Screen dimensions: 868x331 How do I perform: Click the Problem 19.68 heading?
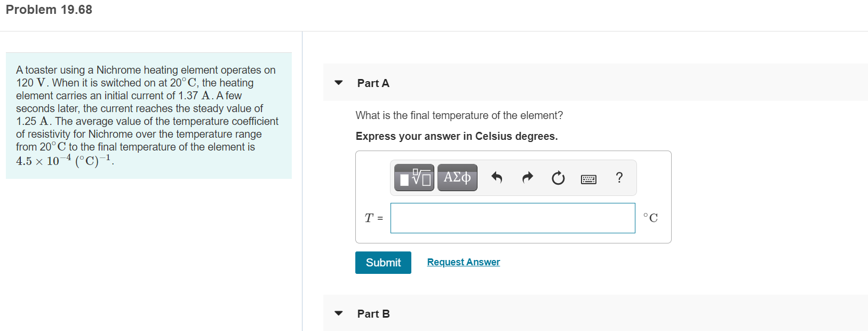49,10
